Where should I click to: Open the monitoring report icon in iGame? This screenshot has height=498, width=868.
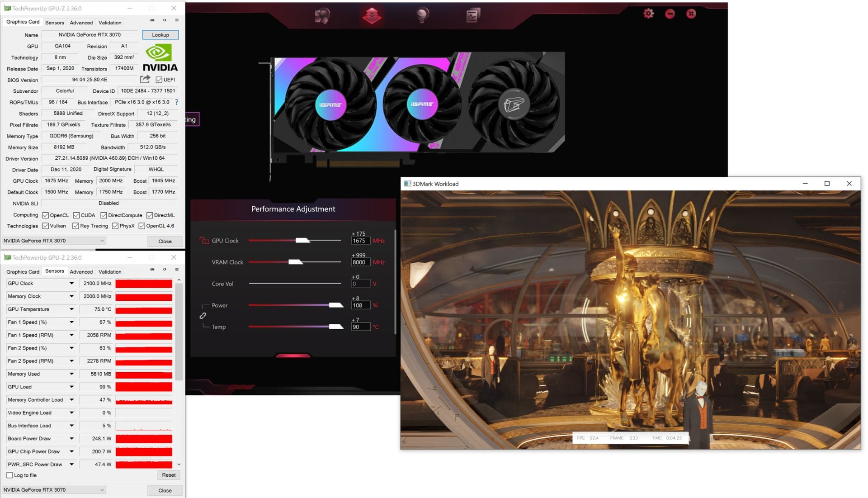tap(472, 14)
